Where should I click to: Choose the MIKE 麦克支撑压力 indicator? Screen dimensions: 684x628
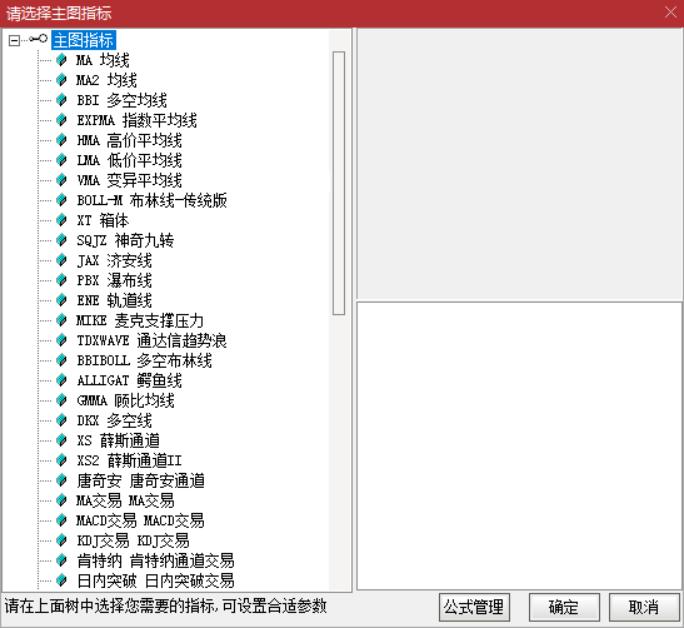click(x=140, y=321)
